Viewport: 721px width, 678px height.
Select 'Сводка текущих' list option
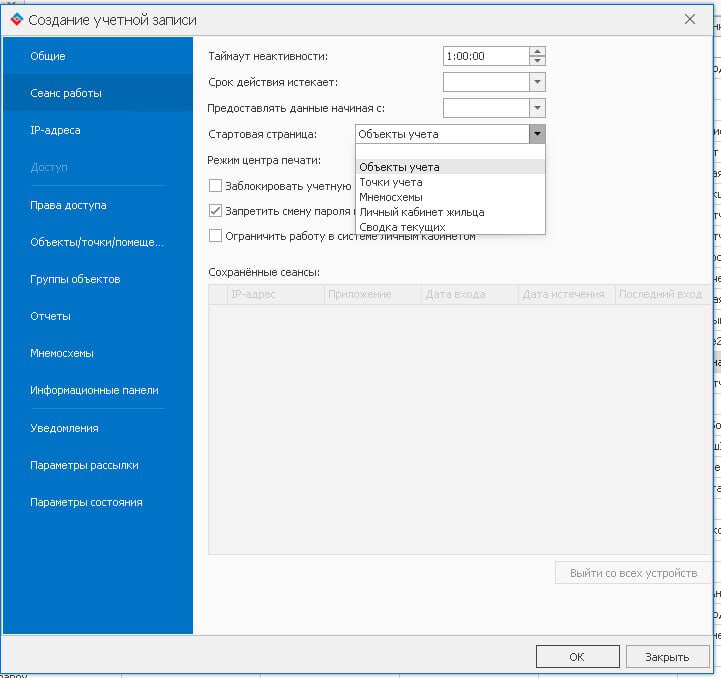pos(402,227)
